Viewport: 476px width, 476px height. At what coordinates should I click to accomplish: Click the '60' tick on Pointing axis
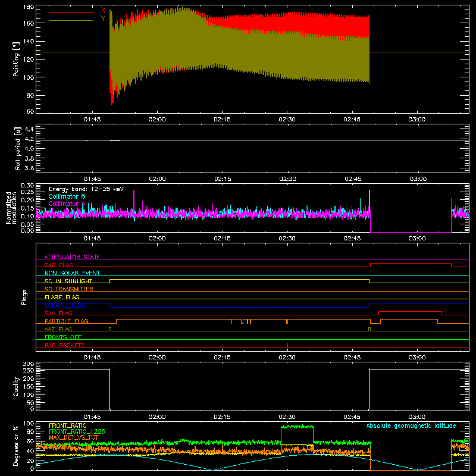coord(30,111)
